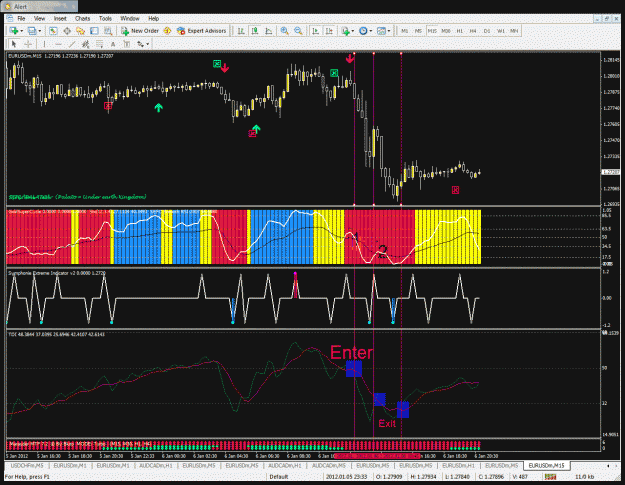
Task: Open the MetaEditor icon
Action: click(167, 31)
